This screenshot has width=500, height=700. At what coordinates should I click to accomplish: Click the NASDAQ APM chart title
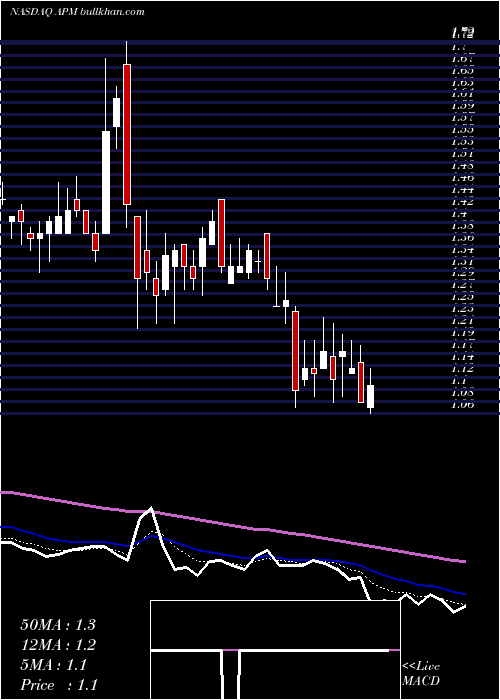77,12
